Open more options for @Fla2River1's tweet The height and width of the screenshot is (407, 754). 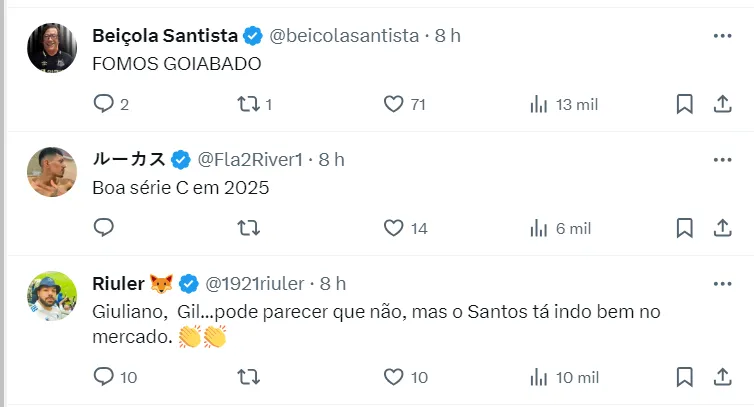pos(722,159)
